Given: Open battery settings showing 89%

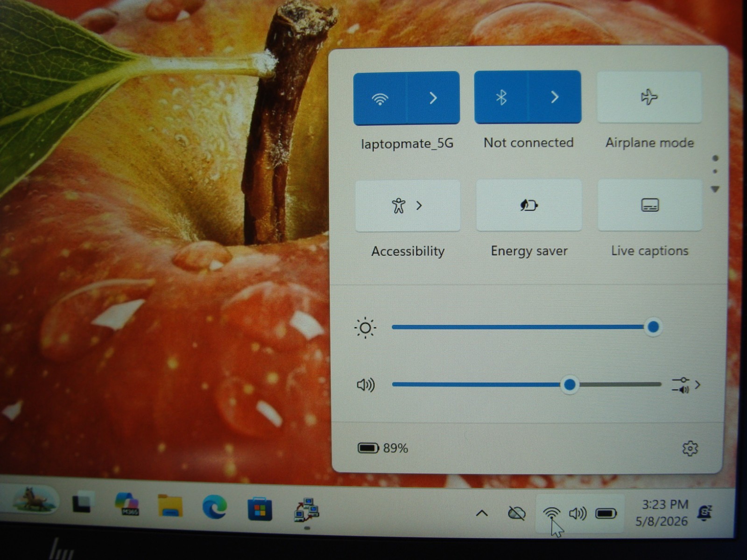Looking at the screenshot, I should tap(383, 448).
